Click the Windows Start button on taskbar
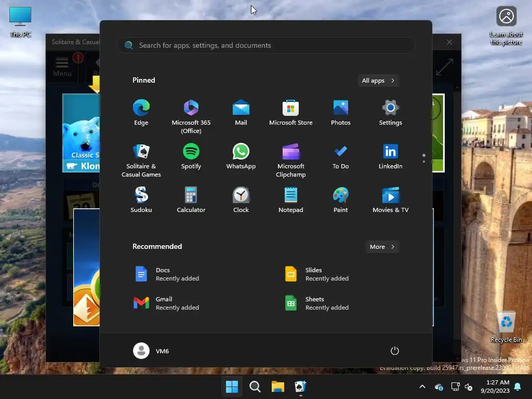Image resolution: width=532 pixels, height=399 pixels. (232, 387)
